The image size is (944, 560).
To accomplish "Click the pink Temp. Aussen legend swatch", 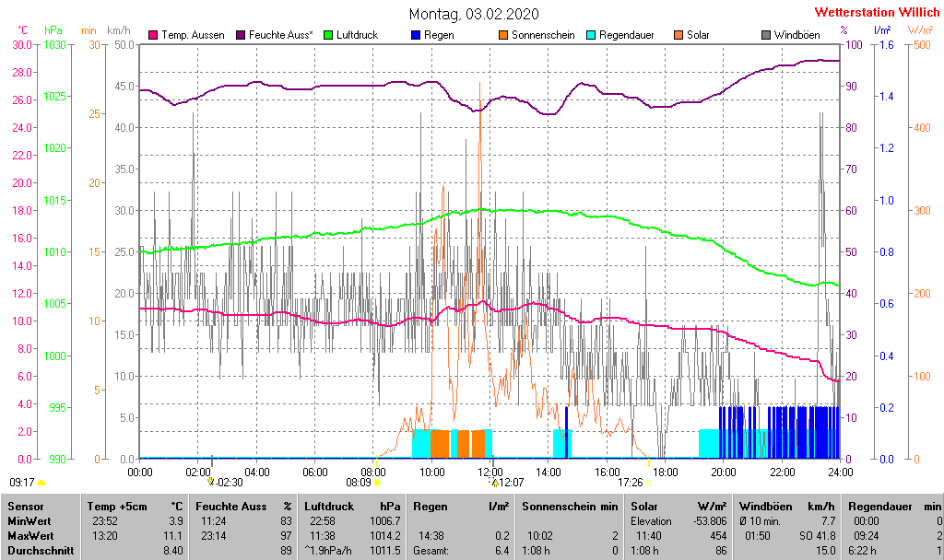I will (x=153, y=35).
